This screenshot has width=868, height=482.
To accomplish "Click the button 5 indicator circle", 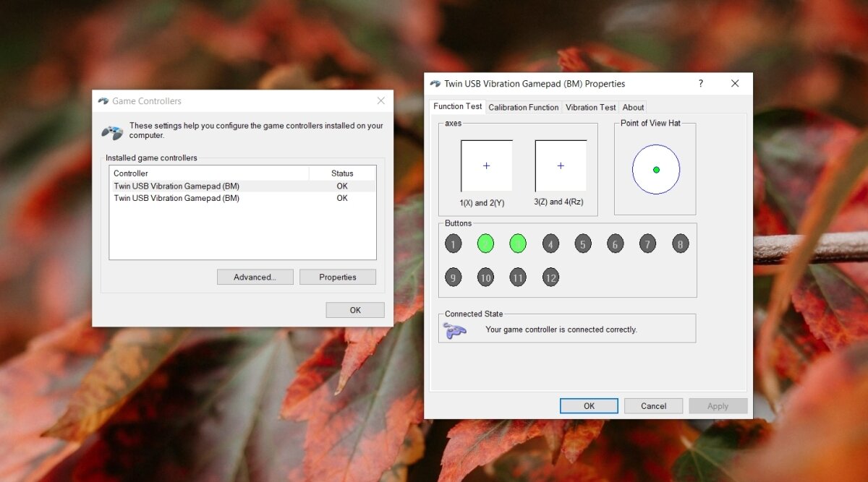I will click(583, 244).
